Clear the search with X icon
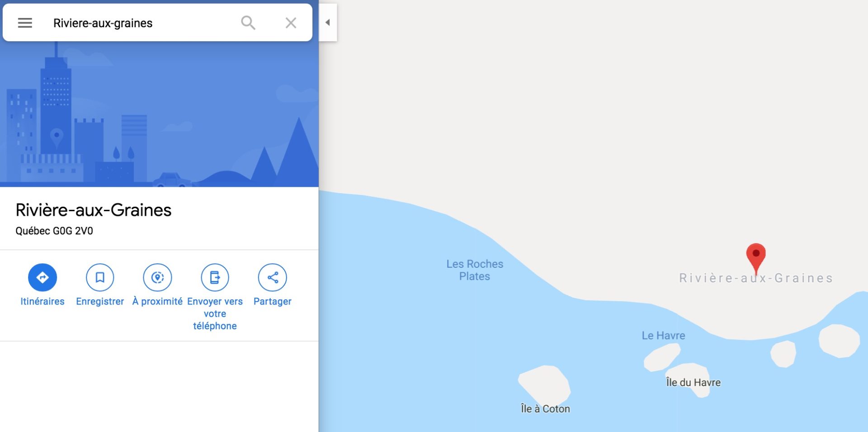The image size is (868, 432). 291,23
